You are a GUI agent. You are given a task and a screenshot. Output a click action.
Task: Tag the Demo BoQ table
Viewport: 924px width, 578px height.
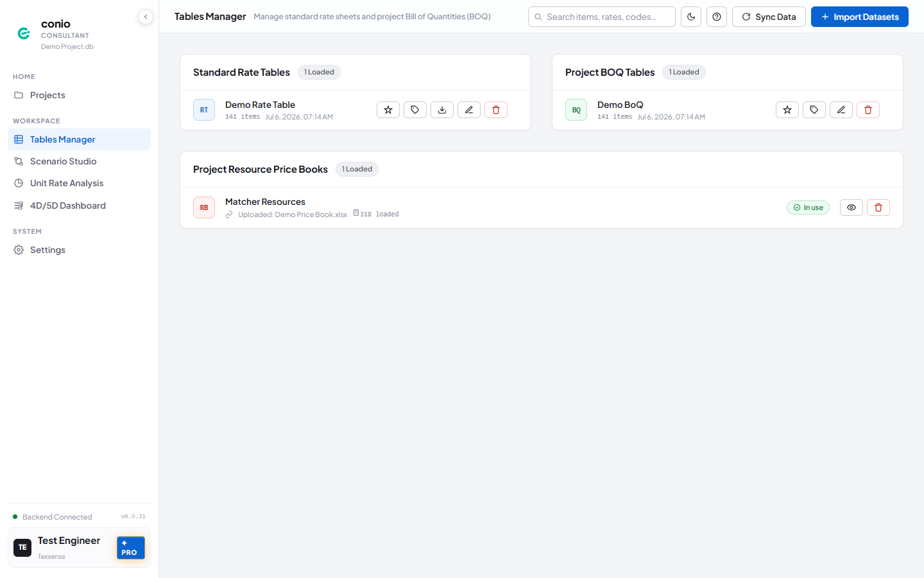point(814,110)
